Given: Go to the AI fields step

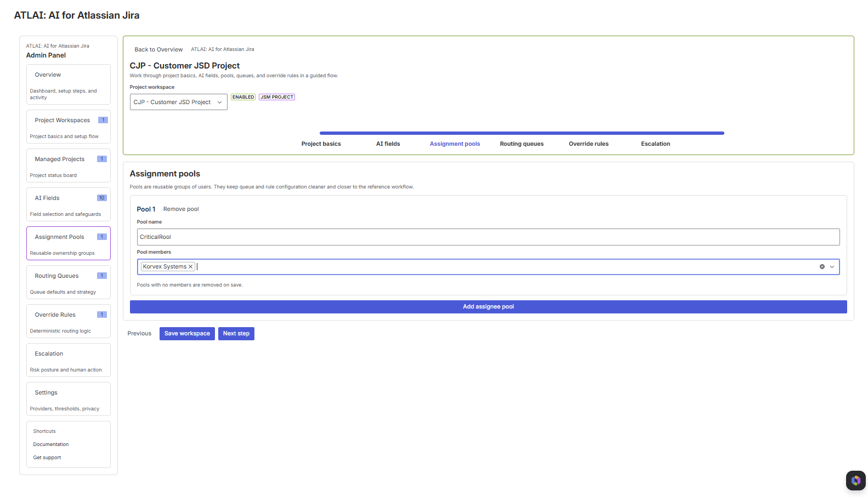Looking at the screenshot, I should [388, 144].
